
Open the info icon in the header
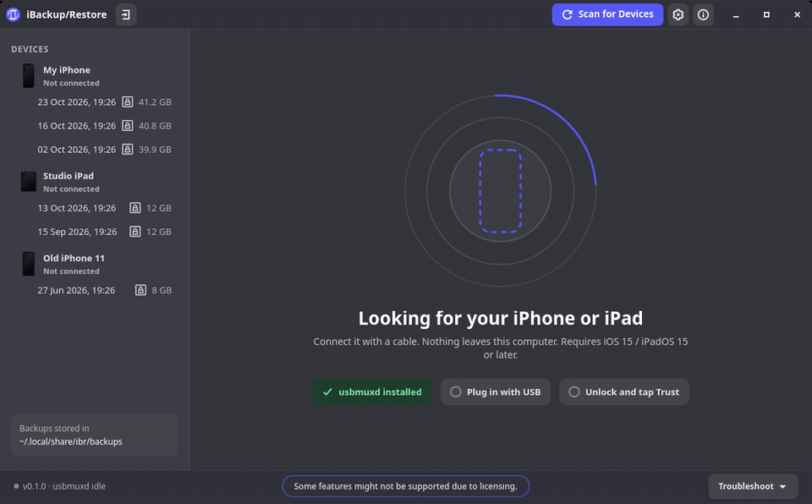(703, 14)
